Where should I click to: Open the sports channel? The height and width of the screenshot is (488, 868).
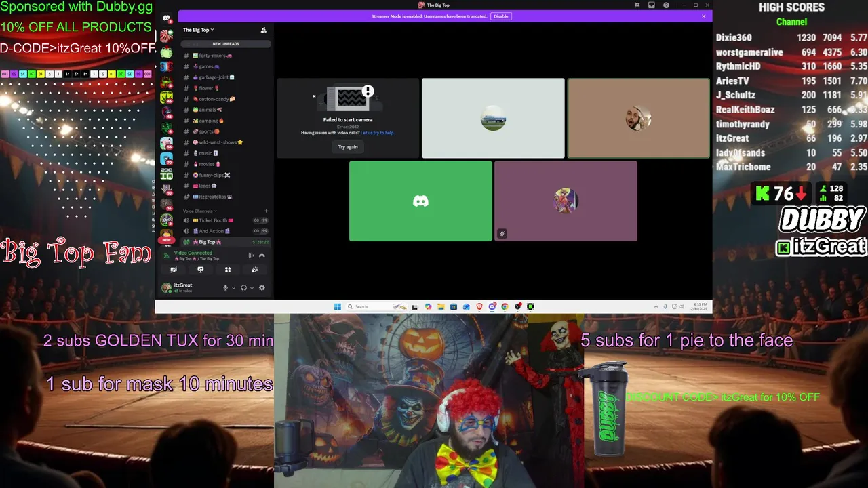pos(226,131)
